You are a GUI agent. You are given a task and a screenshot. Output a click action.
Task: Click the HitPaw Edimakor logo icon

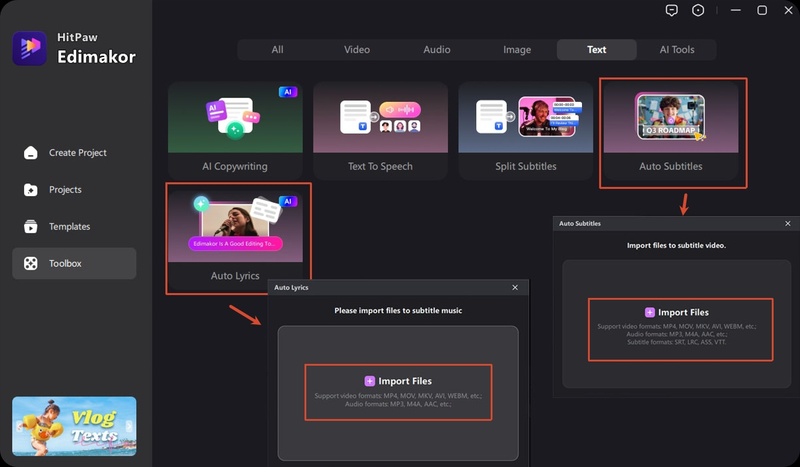30,48
